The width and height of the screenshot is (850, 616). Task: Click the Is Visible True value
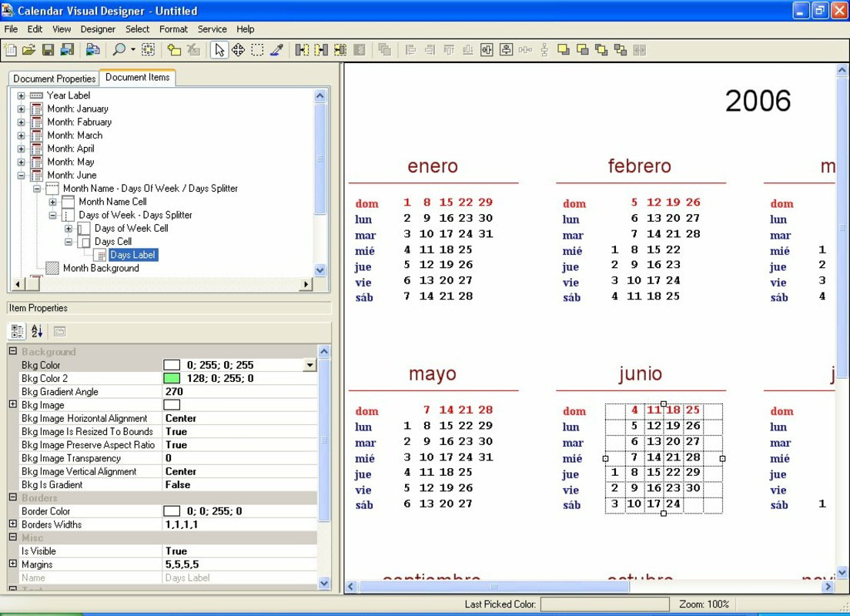click(240, 551)
